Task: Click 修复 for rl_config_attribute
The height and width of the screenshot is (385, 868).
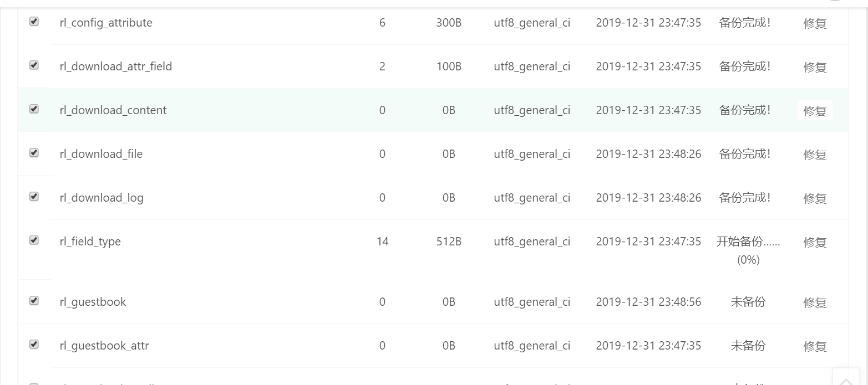Action: (x=815, y=23)
